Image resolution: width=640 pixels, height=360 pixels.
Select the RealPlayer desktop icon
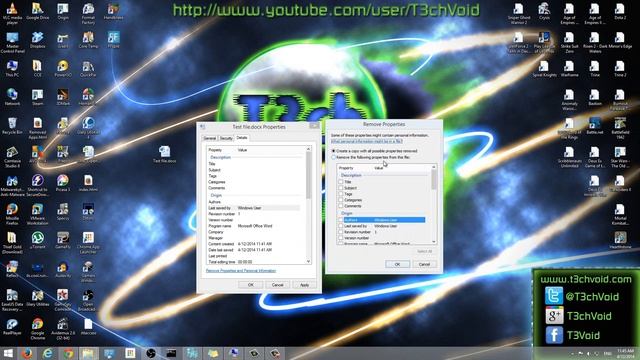coord(12,327)
